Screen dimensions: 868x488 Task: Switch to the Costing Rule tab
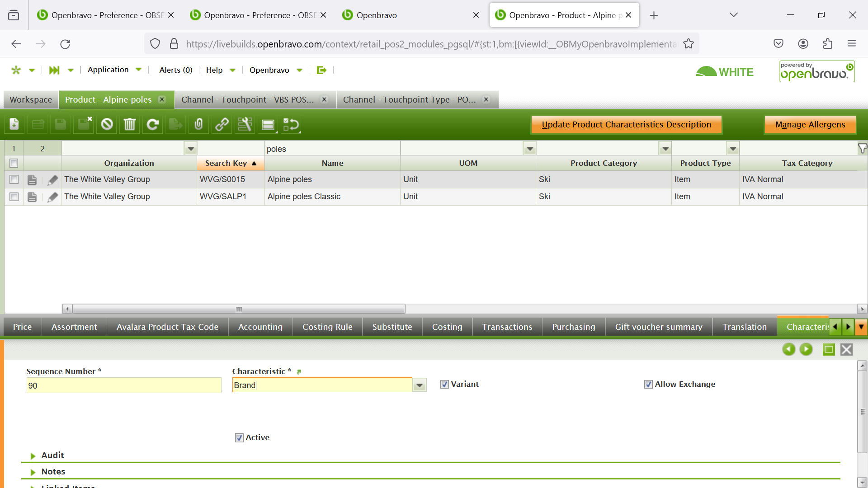(x=327, y=327)
